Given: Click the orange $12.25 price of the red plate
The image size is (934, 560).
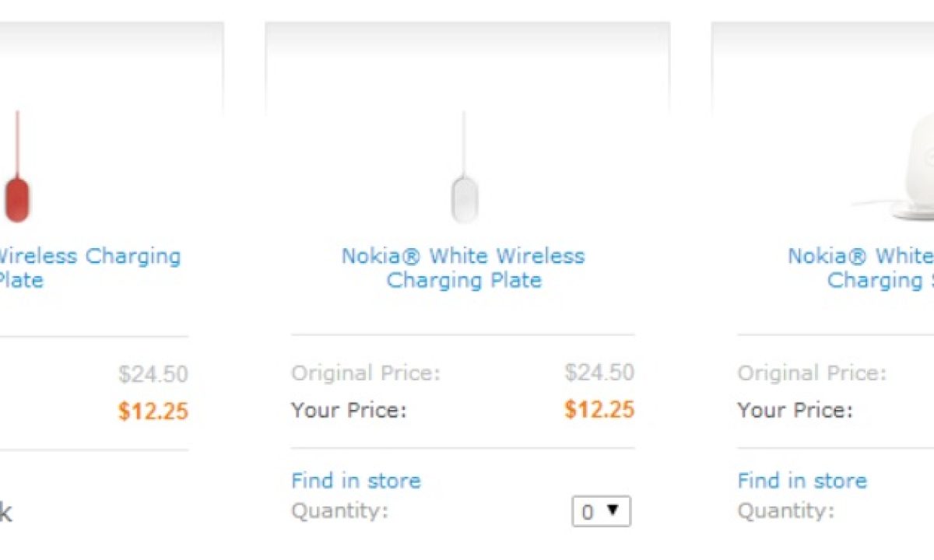Looking at the screenshot, I should (x=153, y=411).
